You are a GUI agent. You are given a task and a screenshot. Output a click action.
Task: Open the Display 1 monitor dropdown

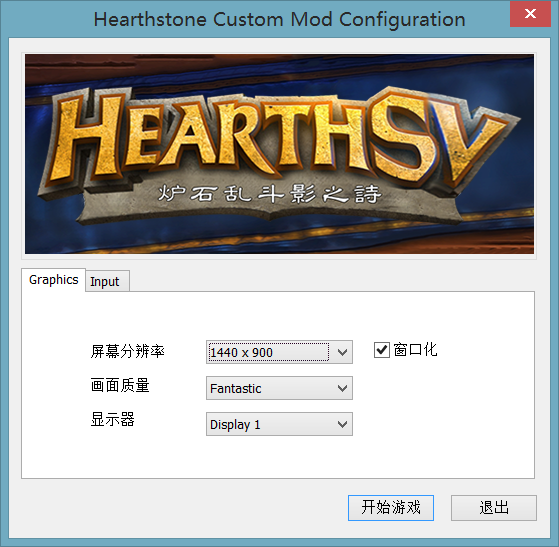point(279,424)
